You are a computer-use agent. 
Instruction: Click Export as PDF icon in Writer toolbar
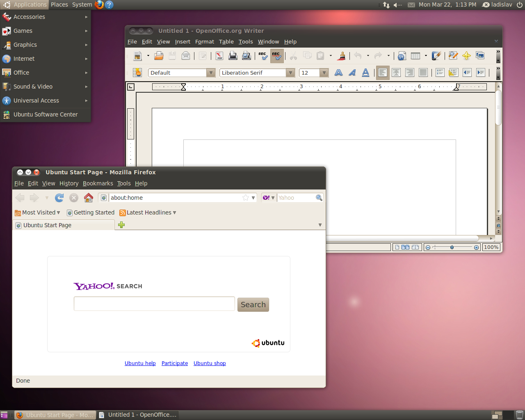tap(219, 56)
